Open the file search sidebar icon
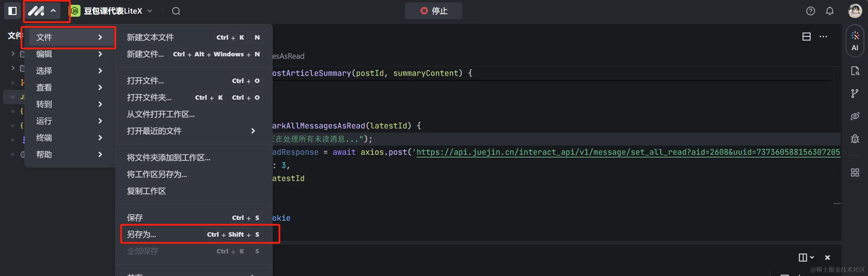This screenshot has width=868, height=276. point(855,71)
